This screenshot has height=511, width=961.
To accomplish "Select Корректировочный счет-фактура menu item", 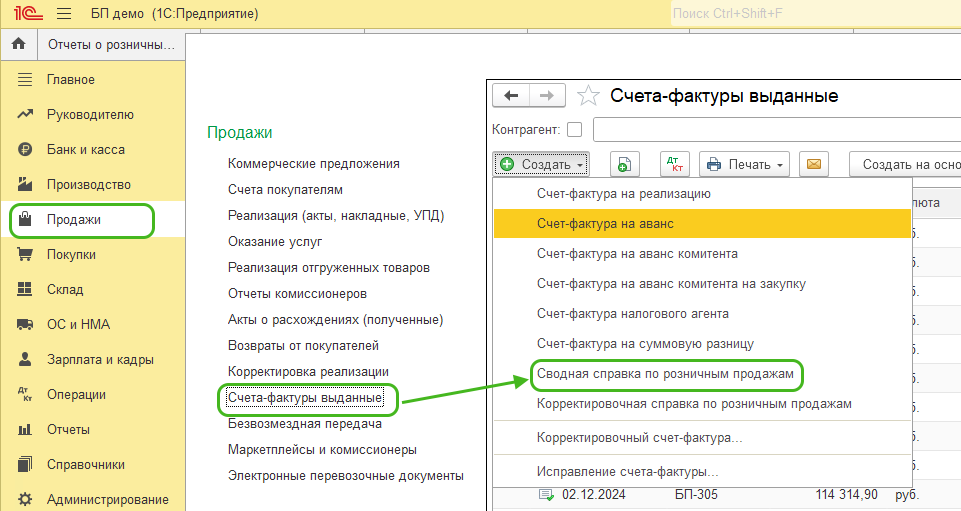I will click(x=639, y=438).
